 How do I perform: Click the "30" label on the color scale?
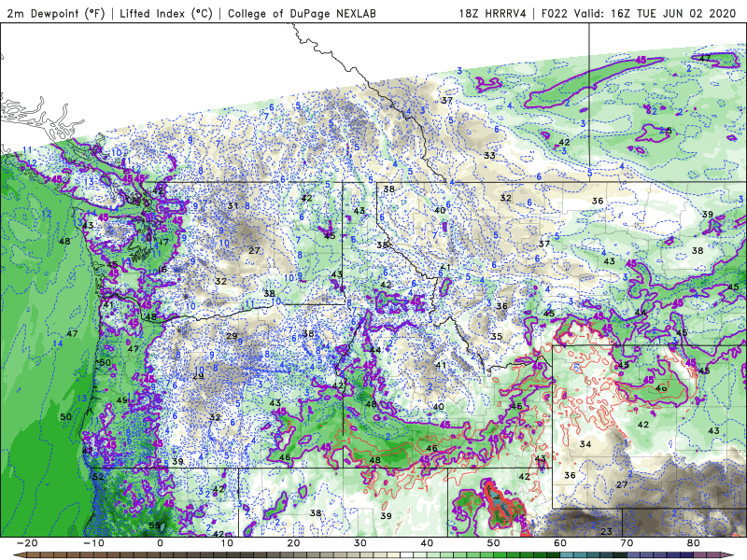pos(360,543)
